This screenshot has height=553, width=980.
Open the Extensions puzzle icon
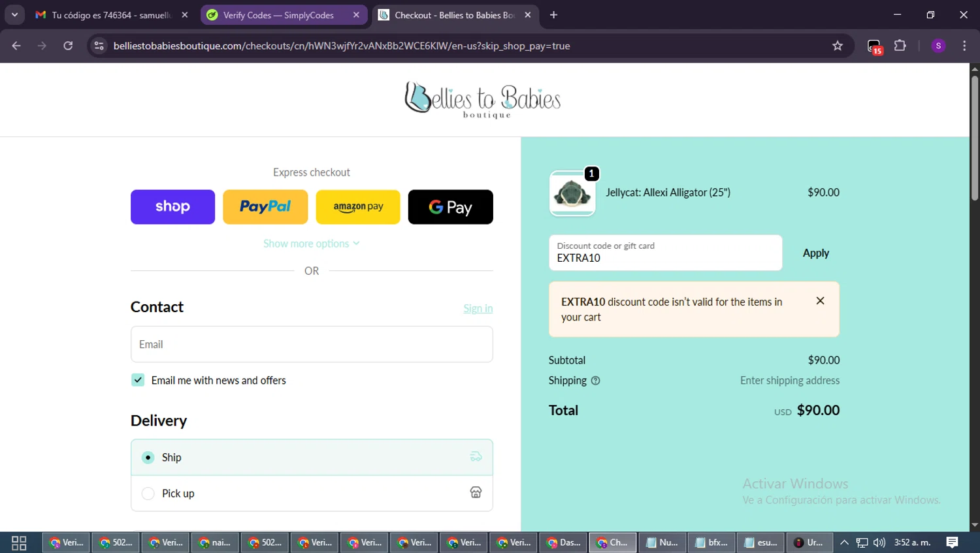click(x=900, y=46)
